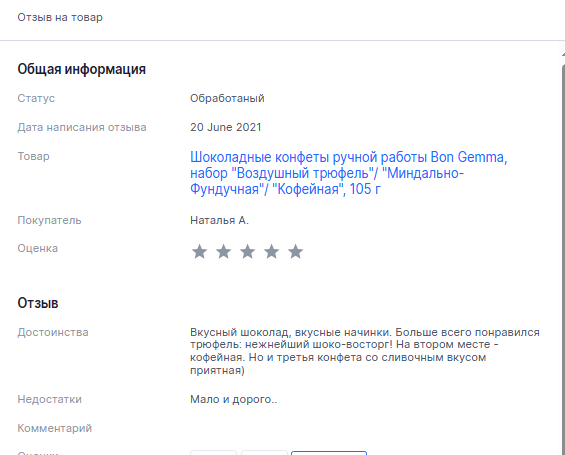Click the 'Отзыв' section heading
Image resolution: width=565 pixels, height=455 pixels.
click(x=38, y=303)
